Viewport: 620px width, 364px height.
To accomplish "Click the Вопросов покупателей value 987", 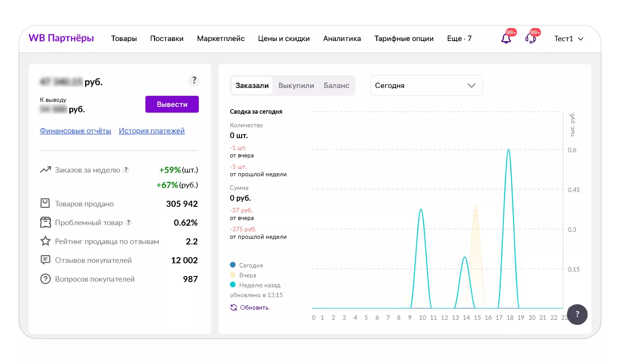I will [191, 279].
